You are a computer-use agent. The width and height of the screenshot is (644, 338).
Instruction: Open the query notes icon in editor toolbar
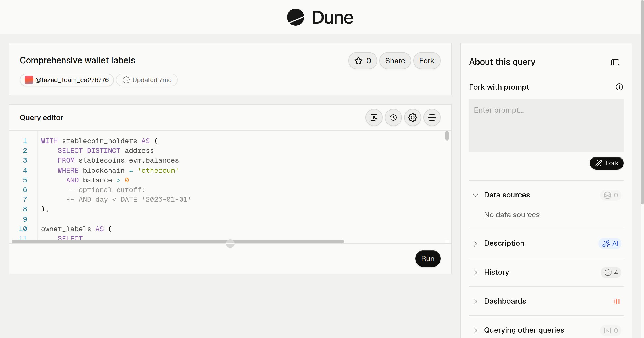(374, 117)
